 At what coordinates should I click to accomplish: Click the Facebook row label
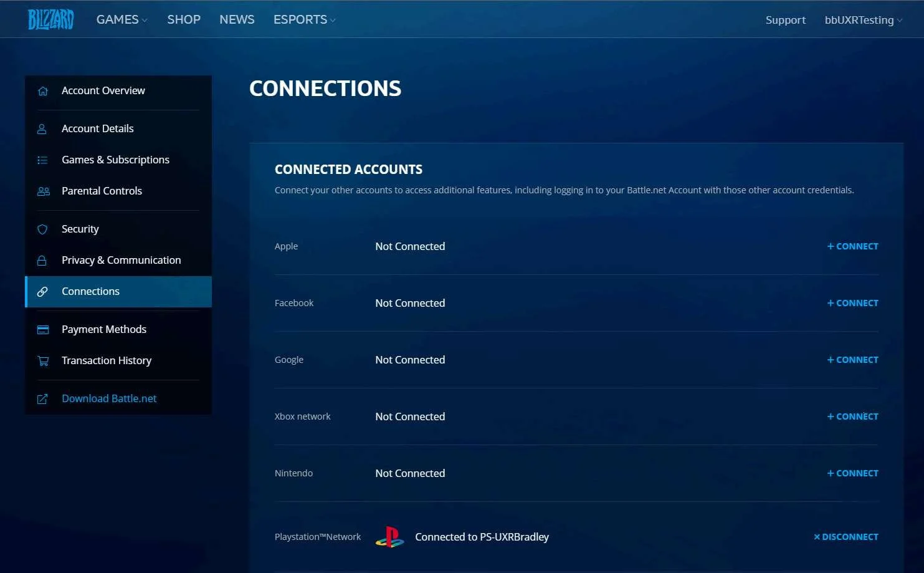coord(294,303)
